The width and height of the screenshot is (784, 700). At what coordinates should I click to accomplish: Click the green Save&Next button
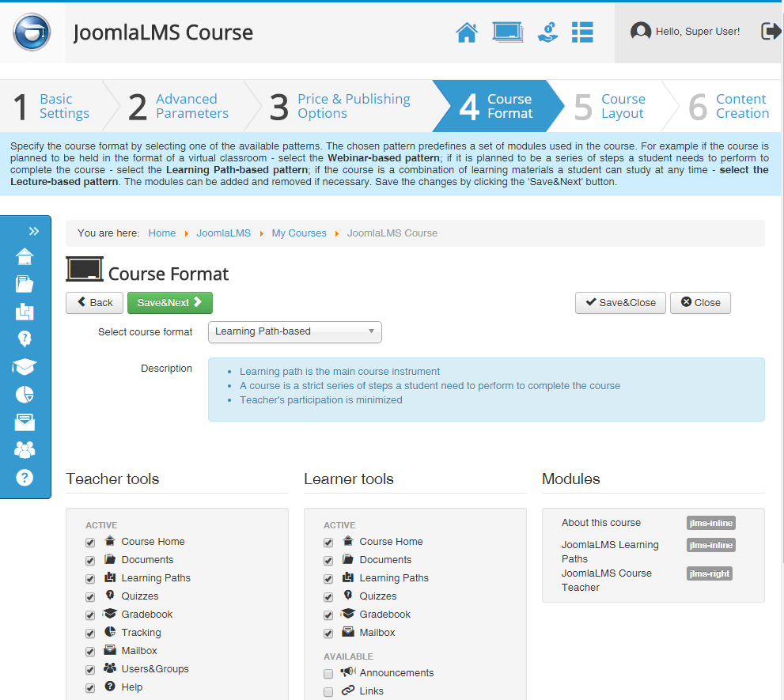[170, 302]
